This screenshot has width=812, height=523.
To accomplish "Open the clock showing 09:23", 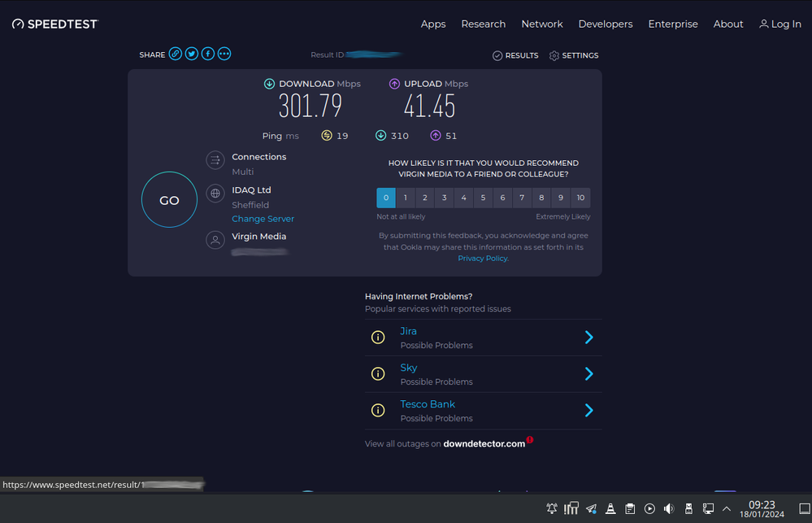I will pos(762,508).
